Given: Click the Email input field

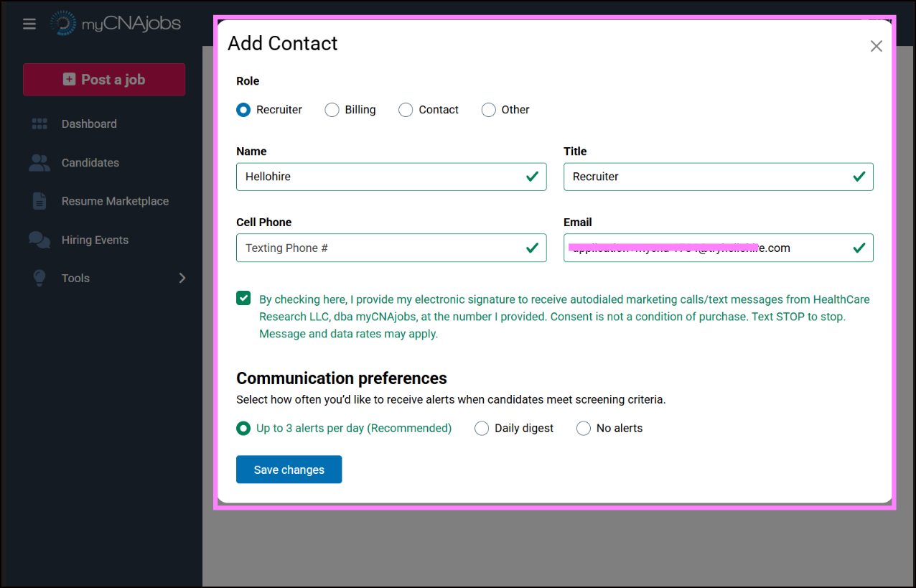Looking at the screenshot, I should click(719, 248).
